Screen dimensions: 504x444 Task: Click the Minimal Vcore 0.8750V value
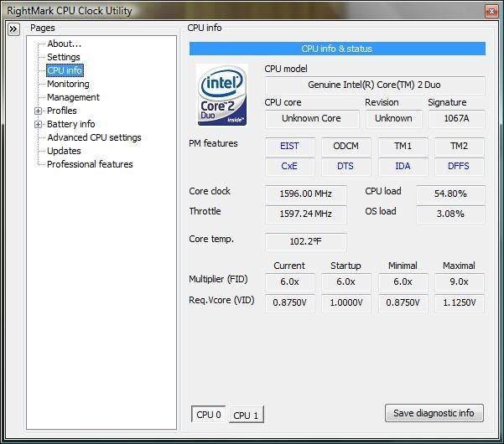coord(403,302)
